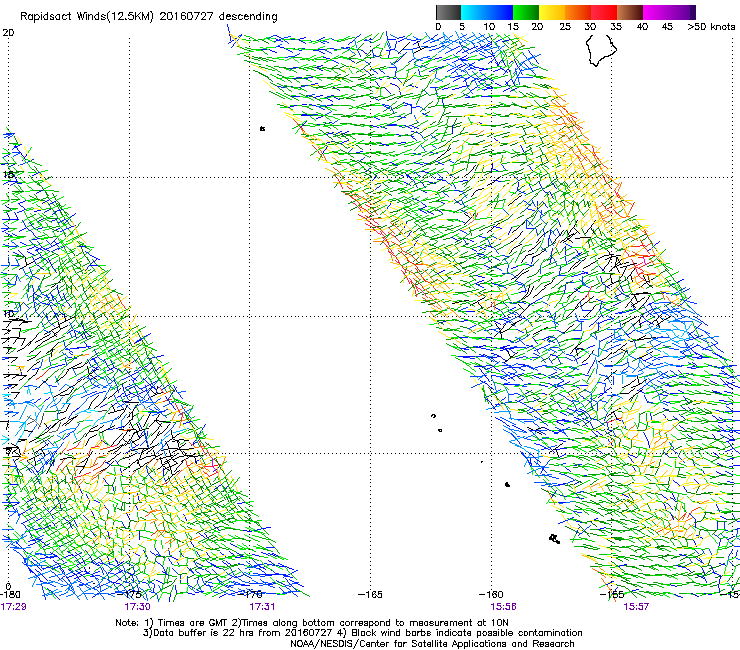
Task: Click the '-180' longitude axis label
Action: (10, 594)
